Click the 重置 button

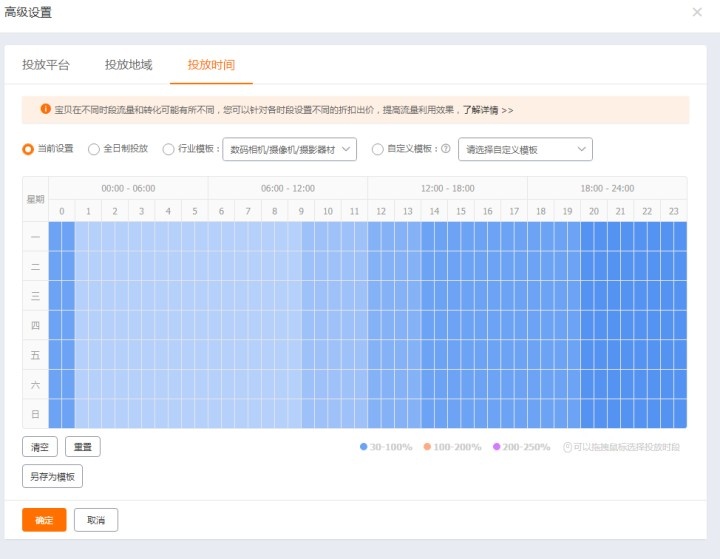pos(83,446)
